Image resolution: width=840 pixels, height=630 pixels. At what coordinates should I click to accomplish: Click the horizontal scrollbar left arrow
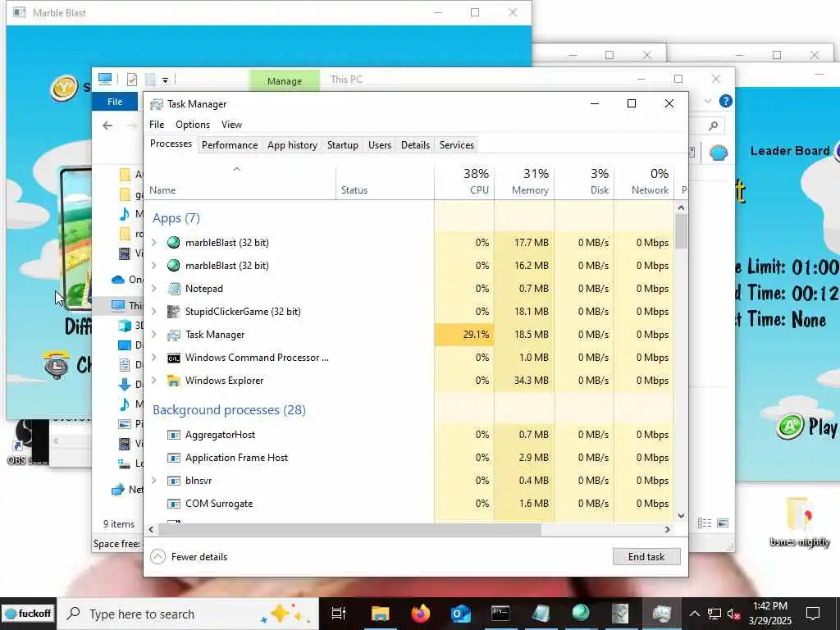point(151,529)
